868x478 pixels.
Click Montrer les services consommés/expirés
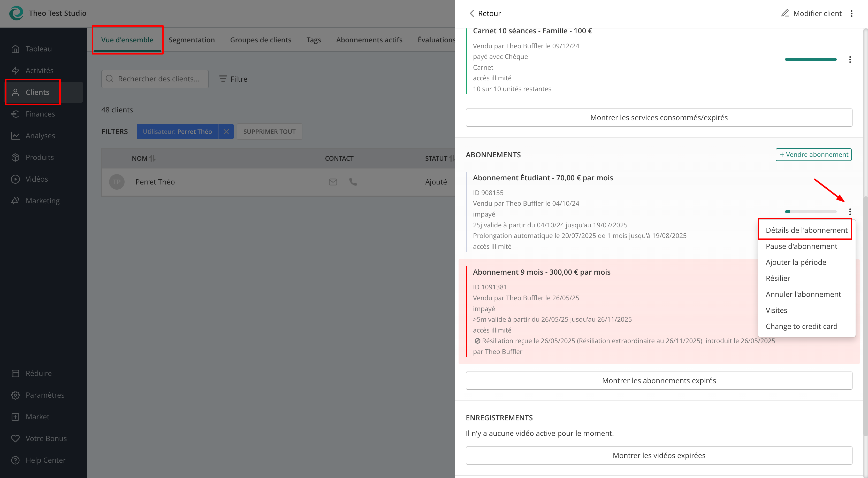click(659, 118)
